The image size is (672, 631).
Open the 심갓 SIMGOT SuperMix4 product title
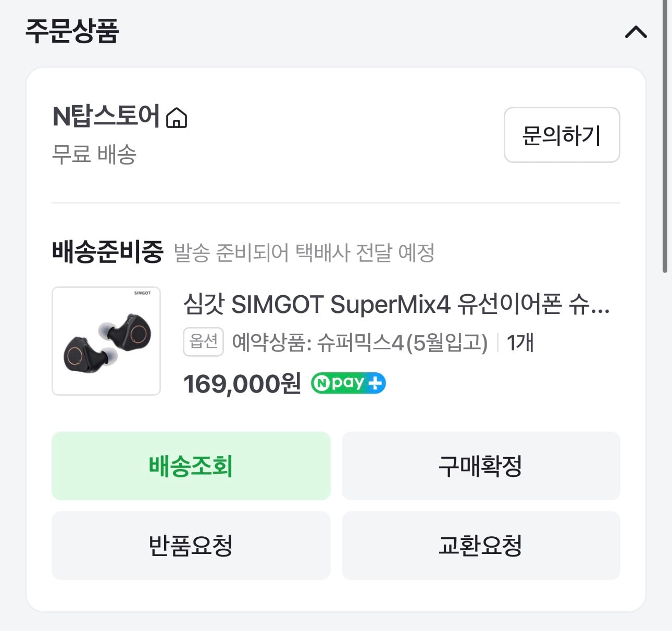coord(396,304)
